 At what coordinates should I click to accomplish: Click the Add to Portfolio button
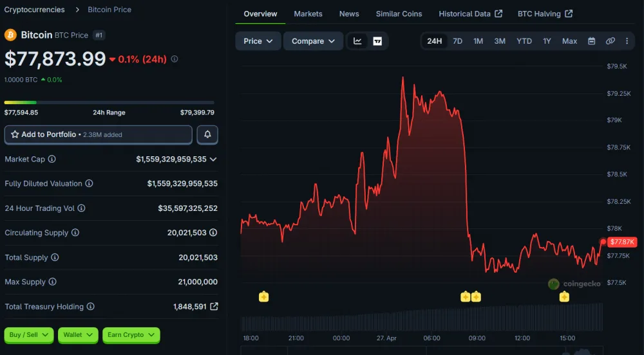pyautogui.click(x=98, y=134)
